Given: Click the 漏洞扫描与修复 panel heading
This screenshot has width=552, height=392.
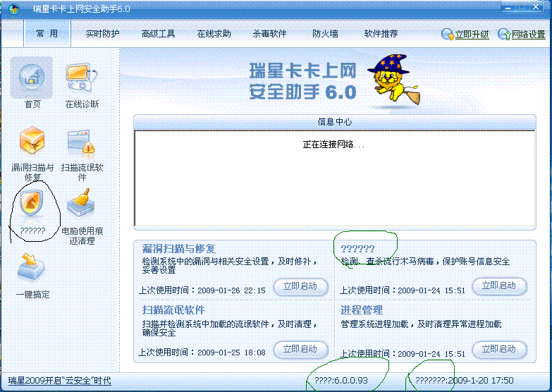Looking at the screenshot, I should coord(179,249).
